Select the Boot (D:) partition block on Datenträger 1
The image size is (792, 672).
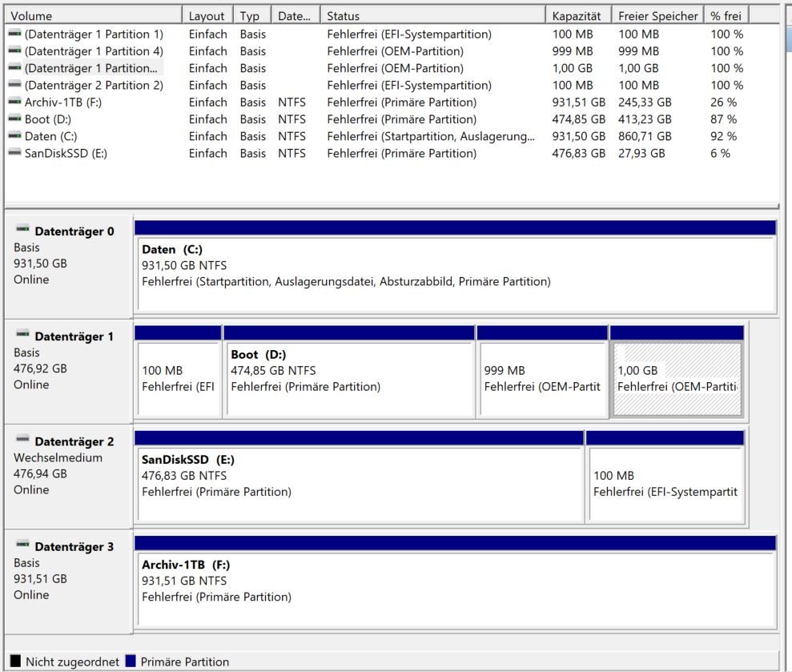[349, 378]
